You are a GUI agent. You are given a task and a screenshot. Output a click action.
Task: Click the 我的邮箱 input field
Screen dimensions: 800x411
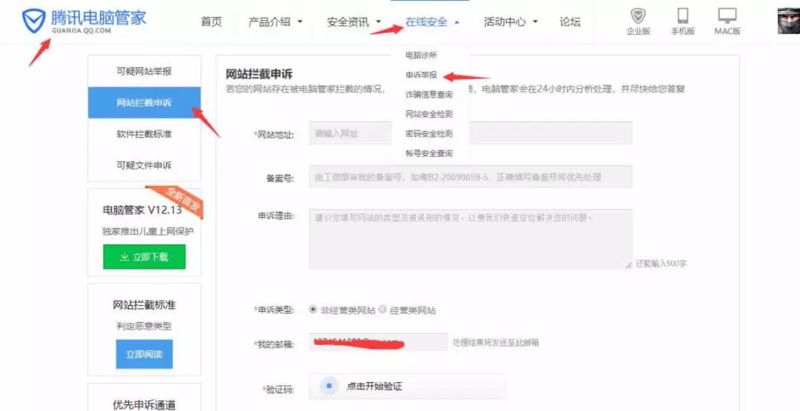point(378,342)
